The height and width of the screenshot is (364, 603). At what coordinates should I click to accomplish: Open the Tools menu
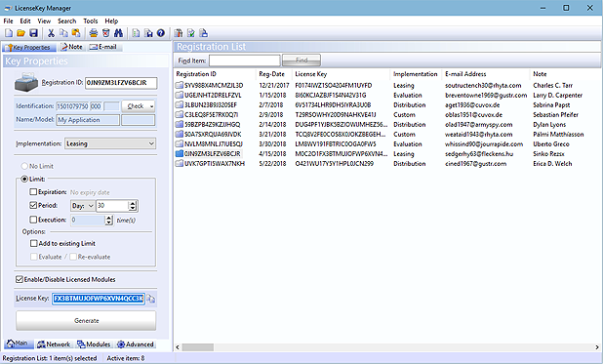point(91,21)
